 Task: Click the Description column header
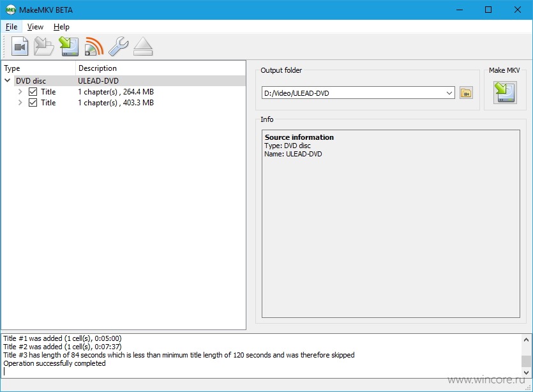tap(160, 68)
